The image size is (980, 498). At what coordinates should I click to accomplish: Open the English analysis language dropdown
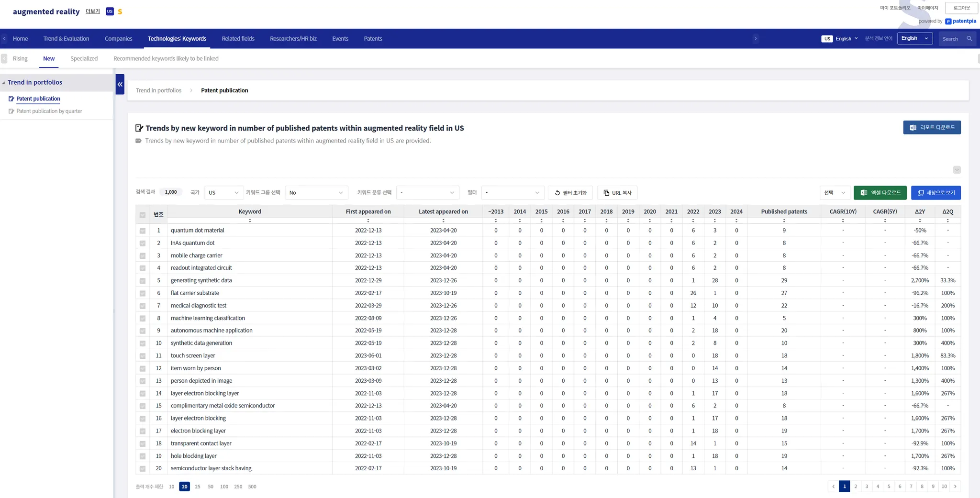tap(914, 38)
